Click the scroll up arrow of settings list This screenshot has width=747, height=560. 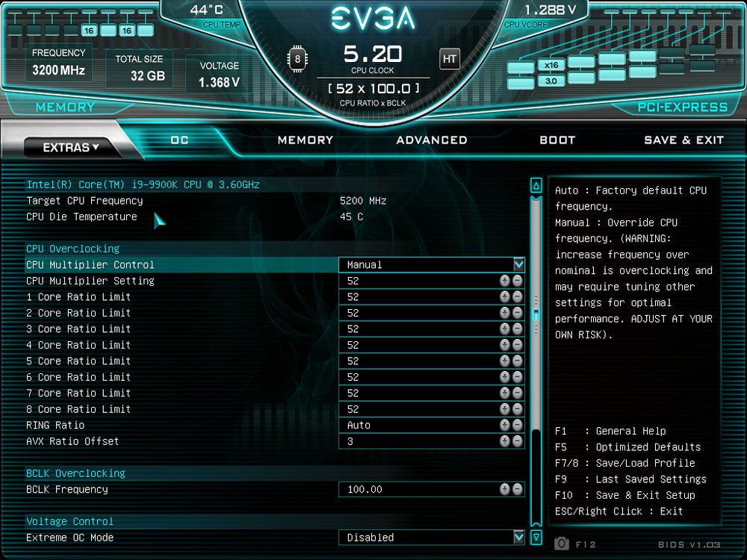pyautogui.click(x=536, y=185)
